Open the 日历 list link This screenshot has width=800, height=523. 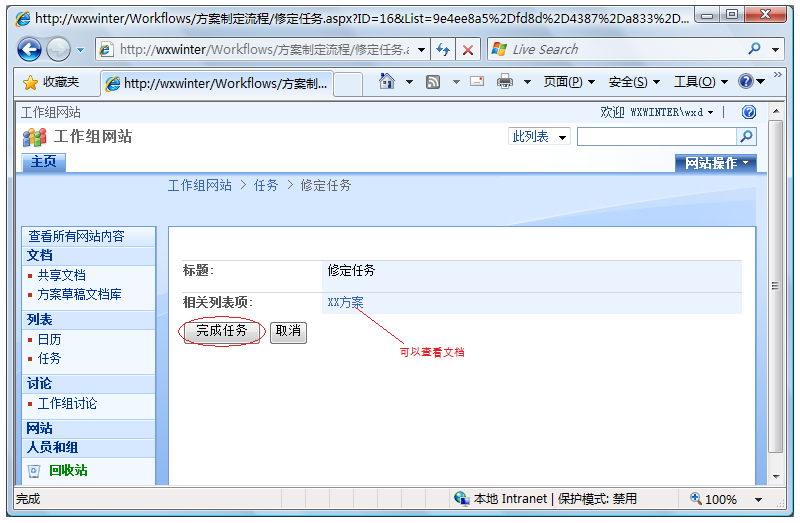coord(49,339)
